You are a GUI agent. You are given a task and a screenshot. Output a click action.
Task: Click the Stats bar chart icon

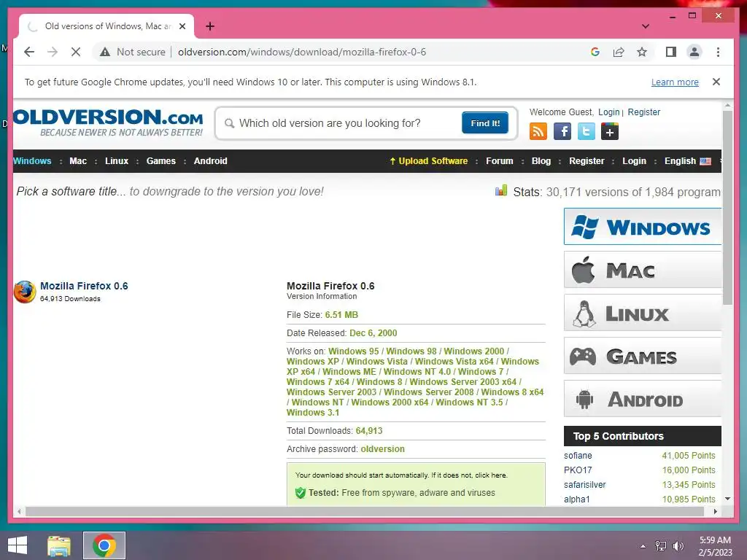500,191
